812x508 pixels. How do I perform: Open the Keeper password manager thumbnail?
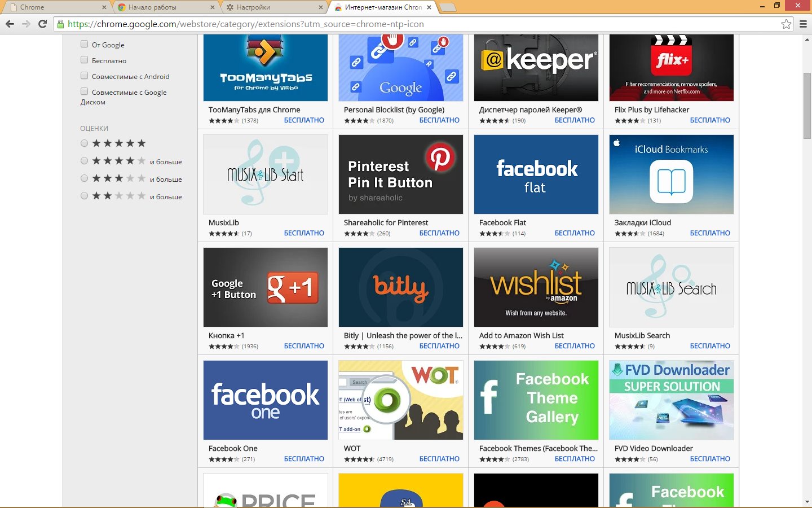tap(536, 68)
